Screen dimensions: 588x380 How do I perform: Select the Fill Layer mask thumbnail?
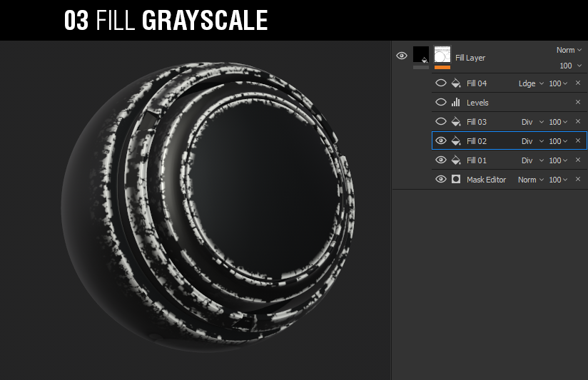(442, 55)
